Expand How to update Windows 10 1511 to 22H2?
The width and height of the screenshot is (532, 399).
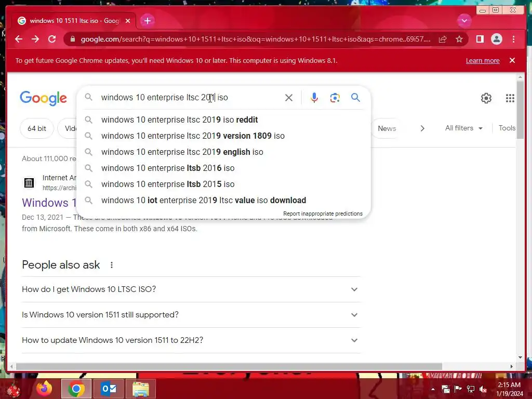pos(191,340)
